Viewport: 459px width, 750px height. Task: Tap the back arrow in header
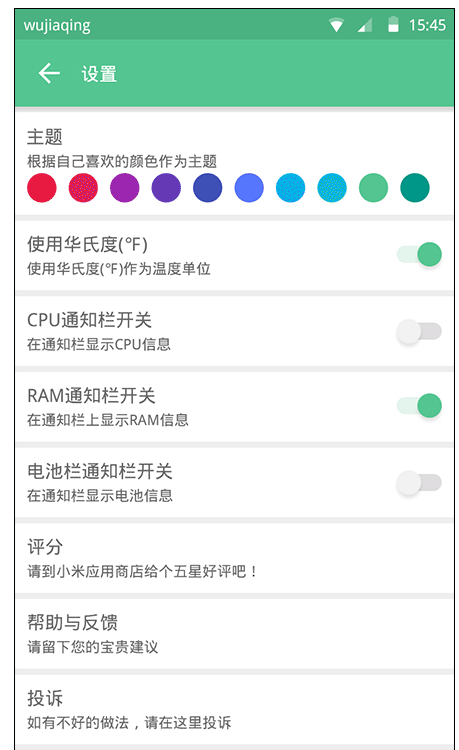[49, 74]
